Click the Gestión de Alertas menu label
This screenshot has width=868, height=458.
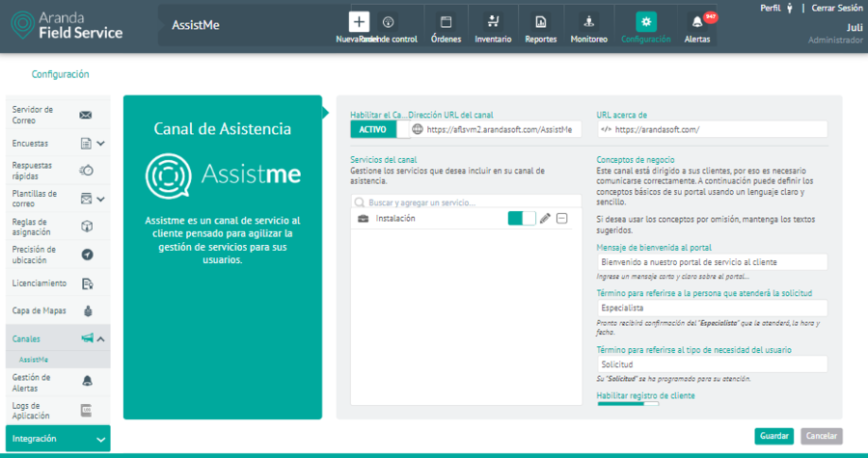(31, 383)
